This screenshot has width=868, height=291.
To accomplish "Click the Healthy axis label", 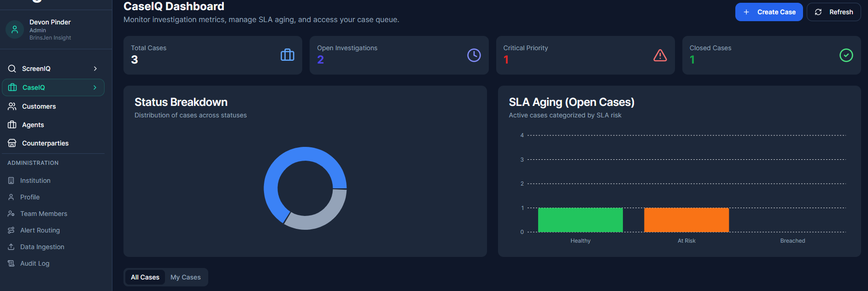I will pyautogui.click(x=581, y=241).
